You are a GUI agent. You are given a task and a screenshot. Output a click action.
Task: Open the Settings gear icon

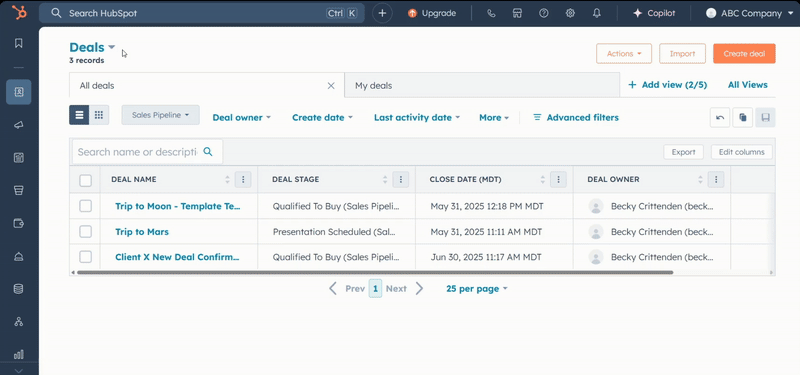point(570,13)
